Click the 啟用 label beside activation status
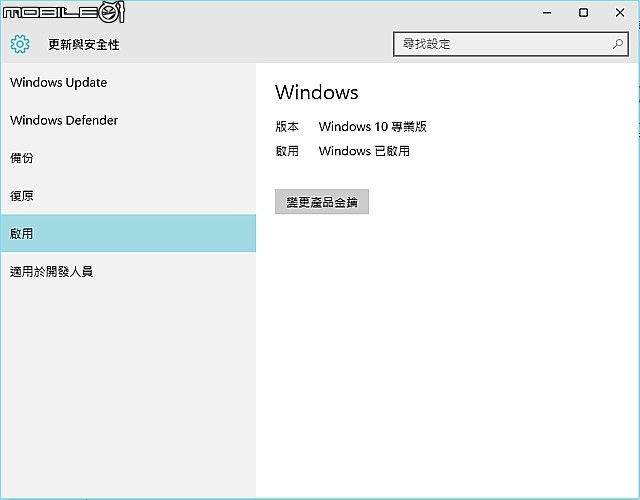Screen dimensions: 640x500 [287, 151]
